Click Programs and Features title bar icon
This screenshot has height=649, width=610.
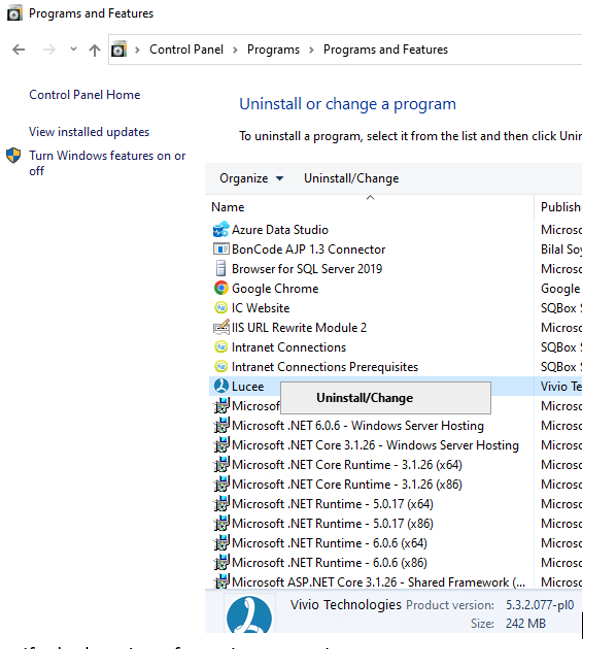14,13
